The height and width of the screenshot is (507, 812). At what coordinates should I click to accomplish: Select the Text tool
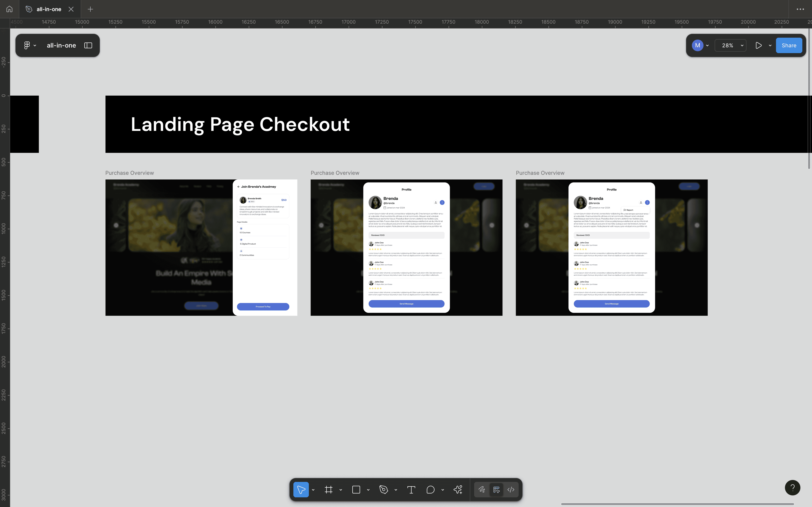411,490
